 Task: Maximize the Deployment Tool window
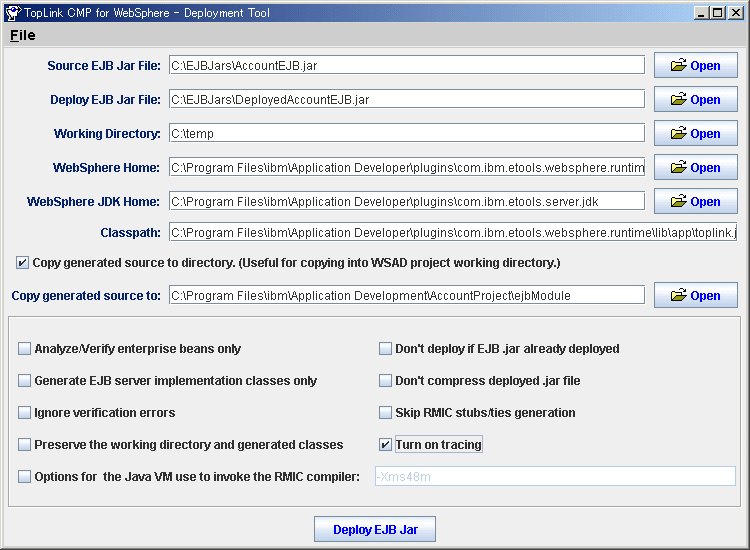coord(718,13)
